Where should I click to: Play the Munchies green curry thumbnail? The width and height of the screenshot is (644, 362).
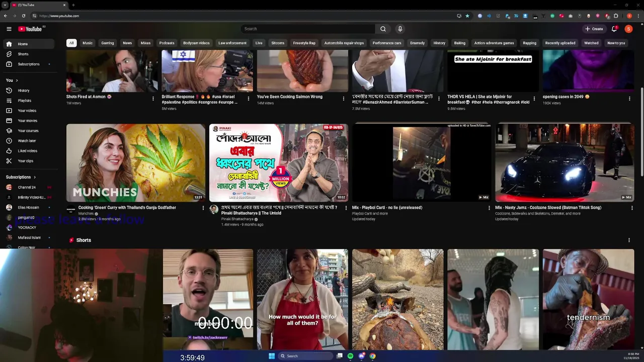136,163
